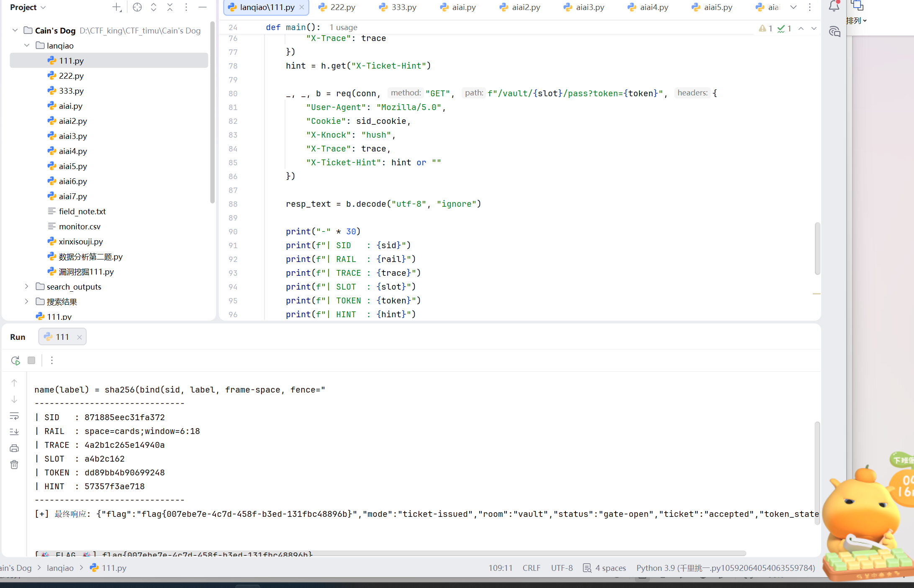Switch to the aiai3.py editor tab
Image resolution: width=914 pixels, height=588 pixels.
click(x=584, y=7)
